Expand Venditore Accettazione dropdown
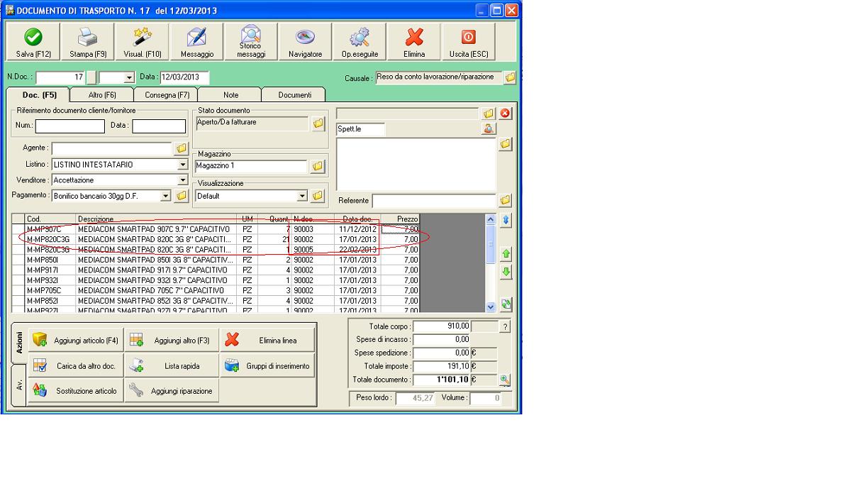 [182, 180]
